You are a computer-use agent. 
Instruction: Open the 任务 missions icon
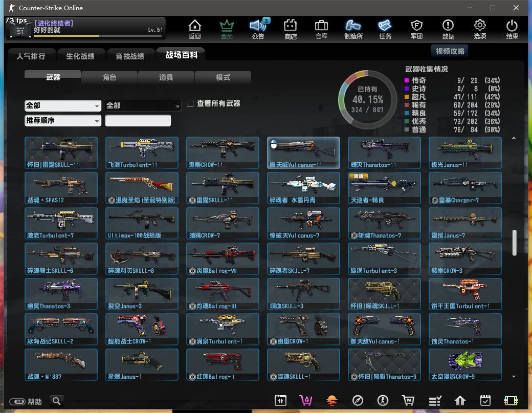[x=385, y=29]
